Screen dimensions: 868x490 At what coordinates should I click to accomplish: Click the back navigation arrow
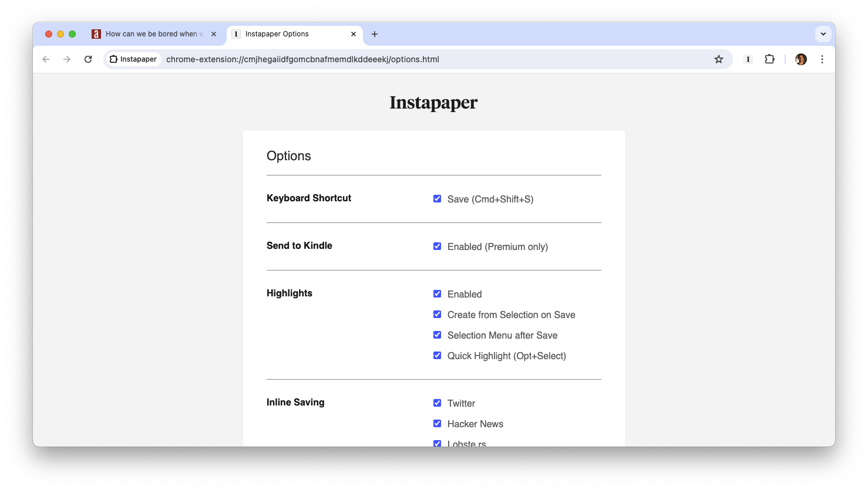click(46, 59)
